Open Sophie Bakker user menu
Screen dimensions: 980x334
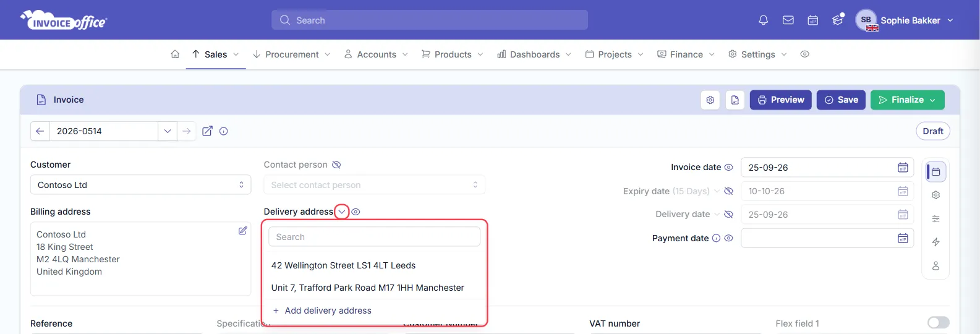(x=905, y=20)
